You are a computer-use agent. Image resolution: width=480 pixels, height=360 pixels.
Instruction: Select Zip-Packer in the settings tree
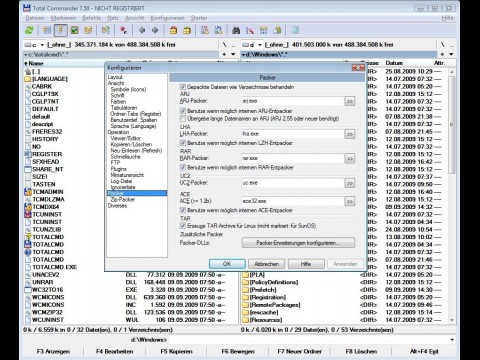tap(123, 199)
